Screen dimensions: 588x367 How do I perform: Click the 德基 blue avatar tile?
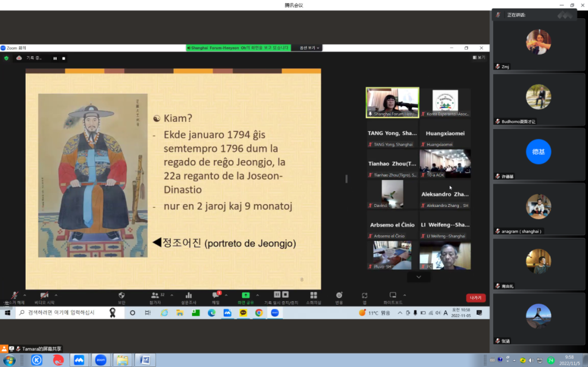click(538, 154)
